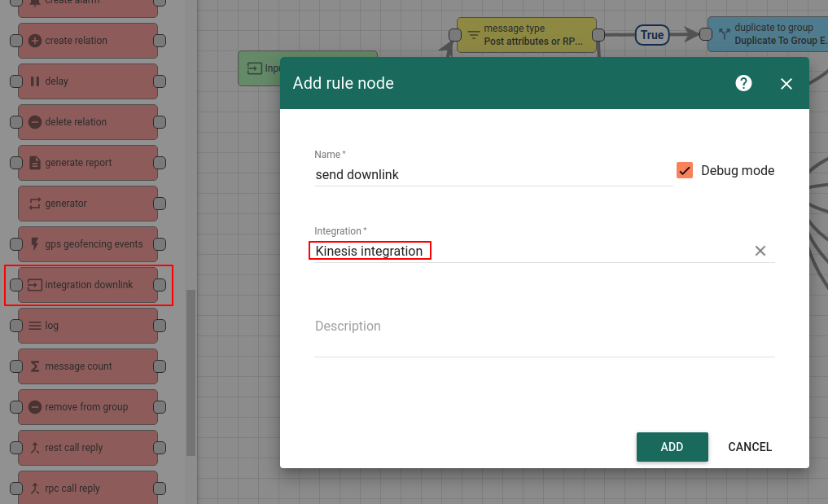Viewport: 828px width, 504px height.
Task: Click the rest call reply label
Action: pyautogui.click(x=74, y=448)
